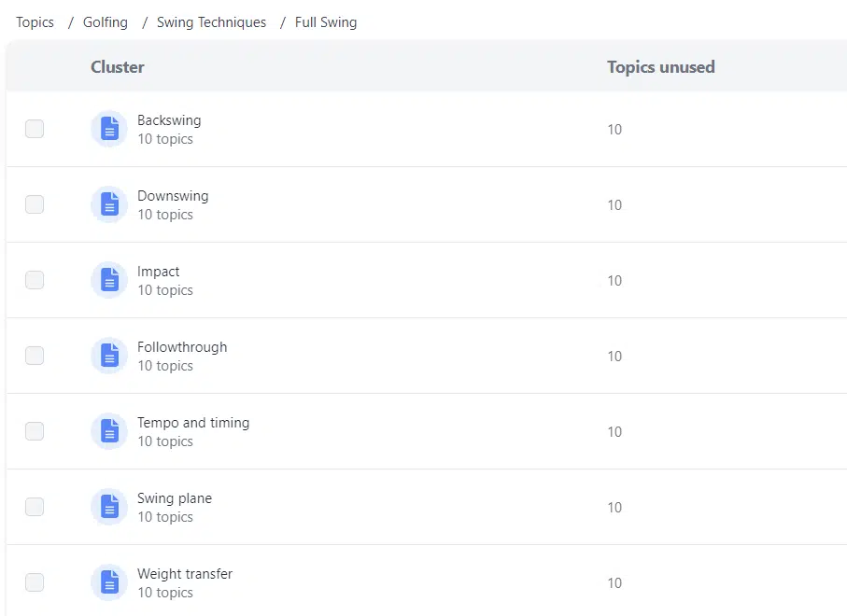Tick the Backswing row checkbox

35,129
